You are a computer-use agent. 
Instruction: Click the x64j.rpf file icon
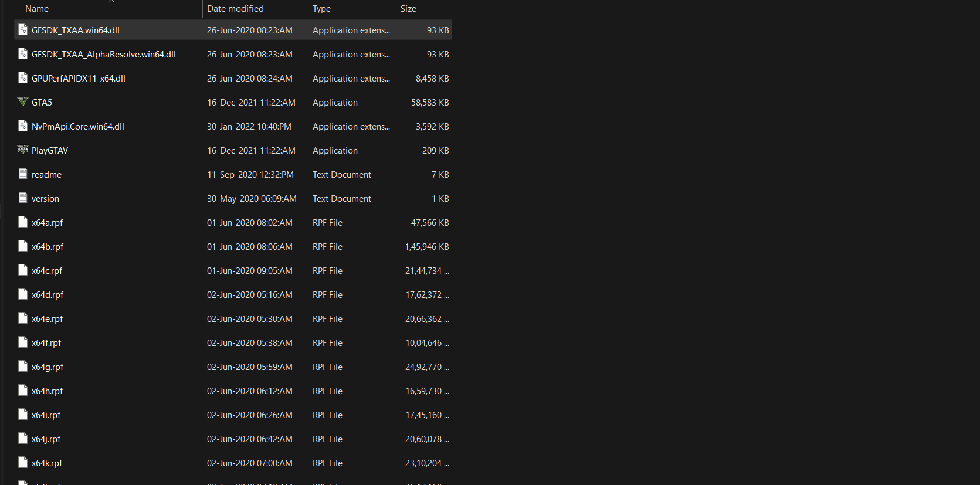(x=23, y=438)
